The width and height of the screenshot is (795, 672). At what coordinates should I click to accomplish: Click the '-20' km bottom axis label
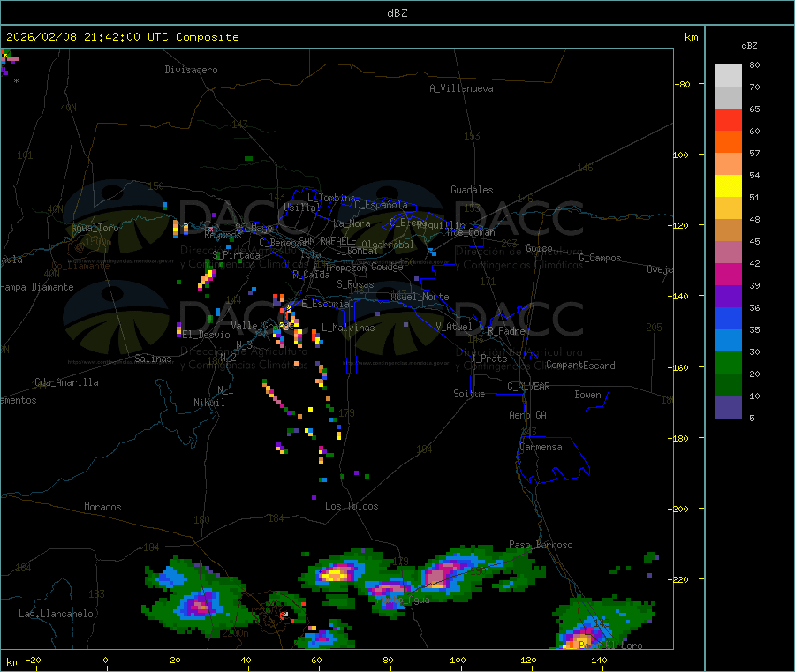(x=33, y=660)
